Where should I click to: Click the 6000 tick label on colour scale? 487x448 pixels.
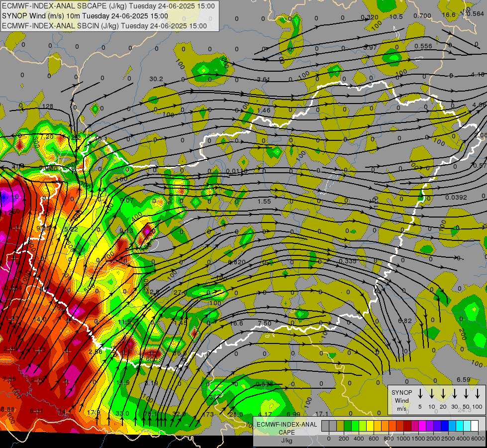(x=478, y=439)
